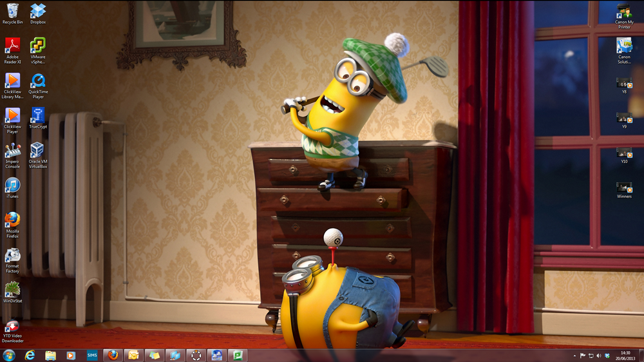Open the Dropbox tray icon
644x362 pixels.
click(x=607, y=356)
